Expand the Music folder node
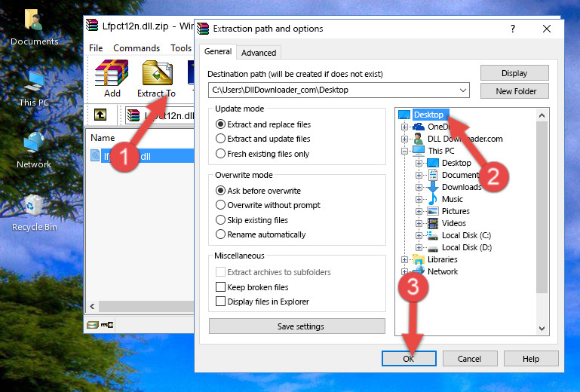This screenshot has height=392, width=580. pos(419,199)
